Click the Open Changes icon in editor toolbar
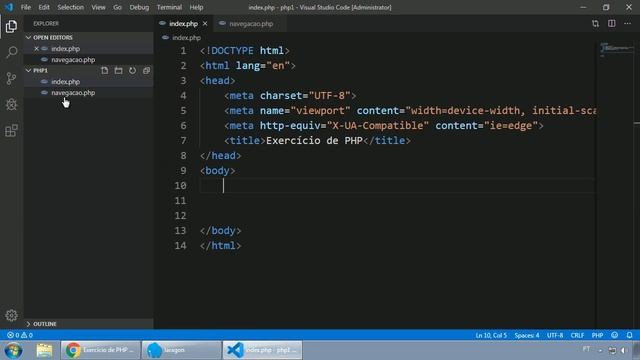The width and height of the screenshot is (640, 360). point(596,24)
